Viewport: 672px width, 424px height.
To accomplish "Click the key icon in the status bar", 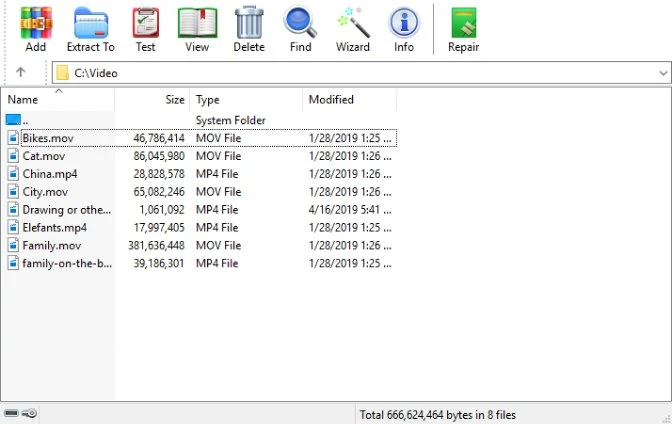I will (30, 413).
